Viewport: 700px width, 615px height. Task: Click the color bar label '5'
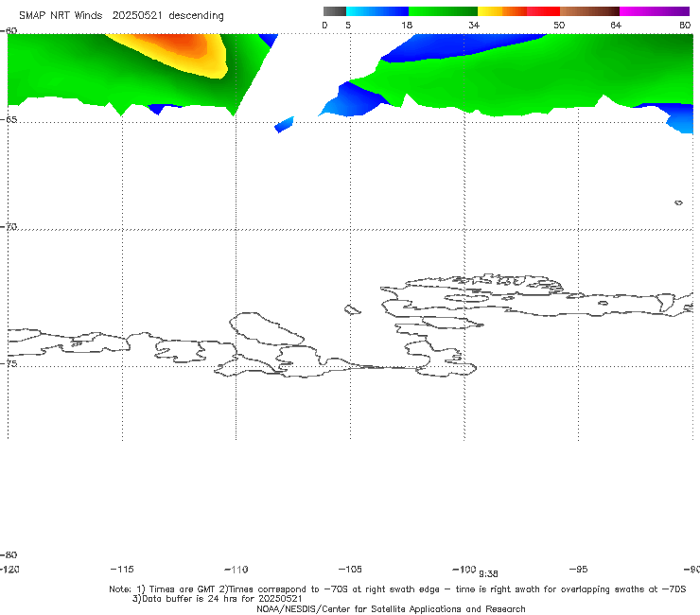[x=348, y=26]
